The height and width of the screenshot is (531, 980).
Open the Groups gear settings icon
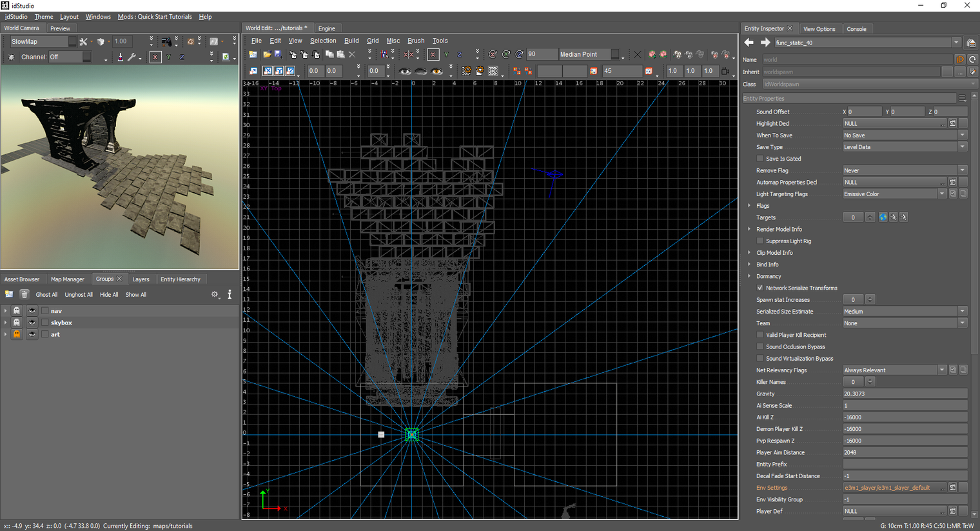[x=215, y=294]
